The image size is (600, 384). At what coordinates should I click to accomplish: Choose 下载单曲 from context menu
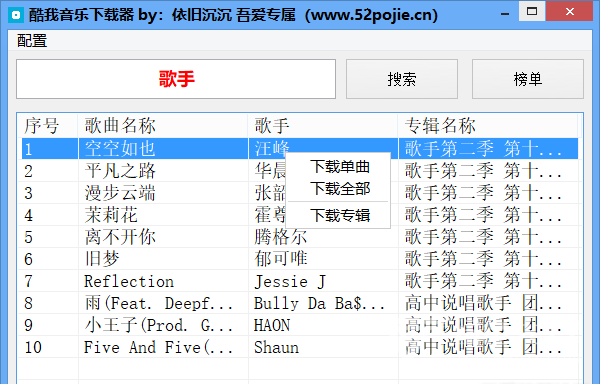coord(340,166)
